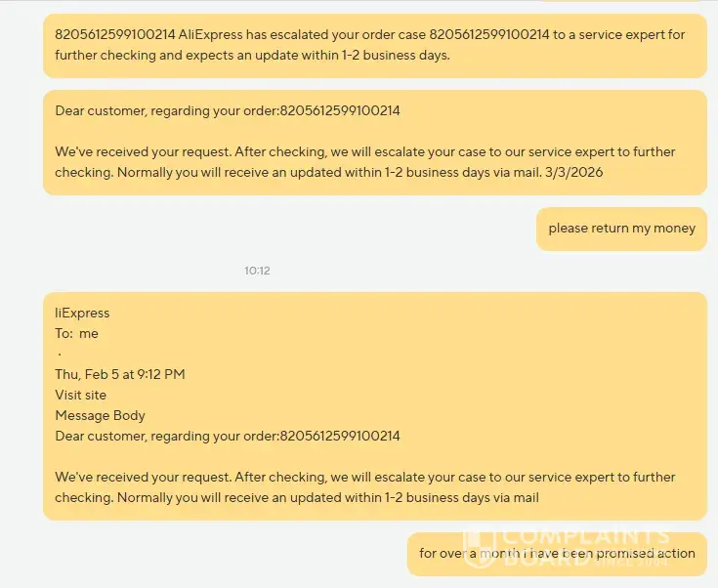Click 'Thu, Feb 5 at 9:12 PM' date line

pyautogui.click(x=120, y=374)
